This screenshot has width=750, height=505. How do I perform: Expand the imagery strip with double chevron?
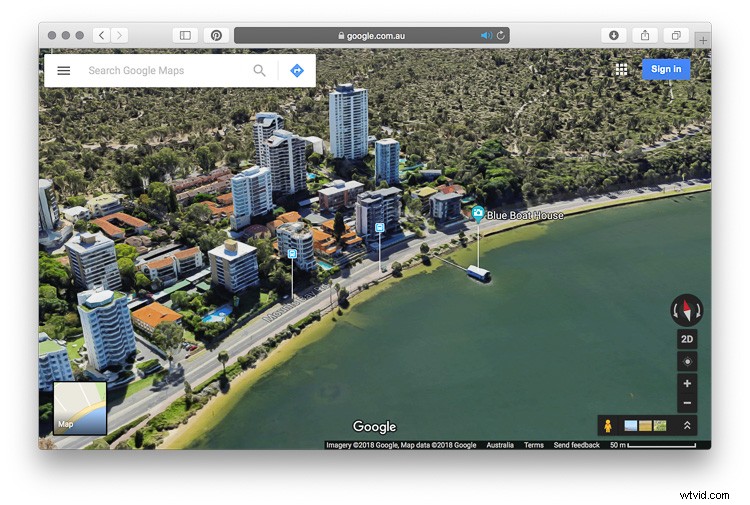pyautogui.click(x=687, y=425)
